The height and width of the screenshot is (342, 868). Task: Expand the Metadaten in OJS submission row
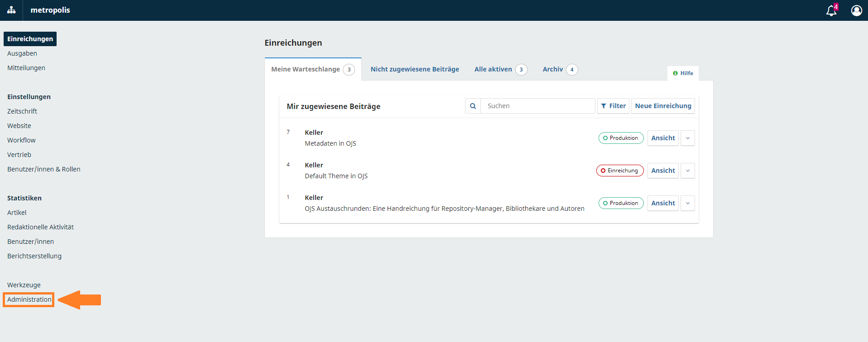687,138
